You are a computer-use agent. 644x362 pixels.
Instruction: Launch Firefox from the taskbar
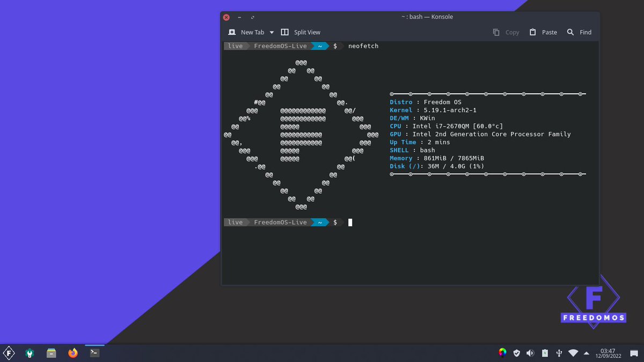point(73,353)
